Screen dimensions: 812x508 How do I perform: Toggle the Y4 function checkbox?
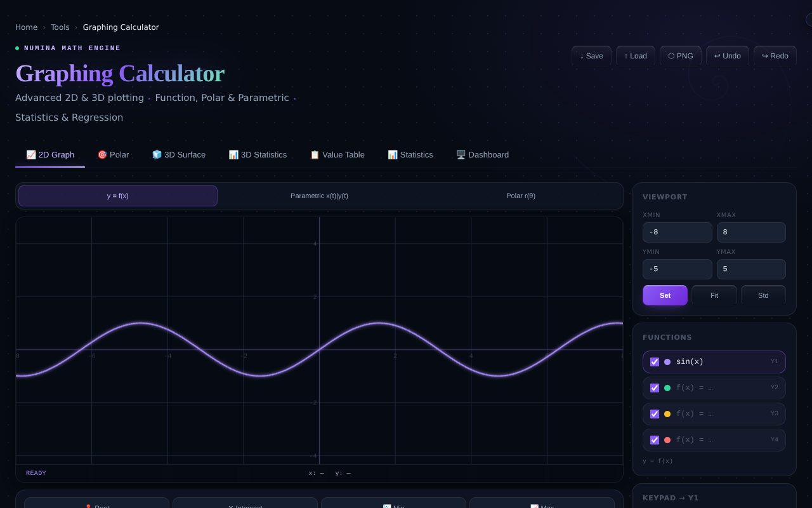[x=655, y=440]
